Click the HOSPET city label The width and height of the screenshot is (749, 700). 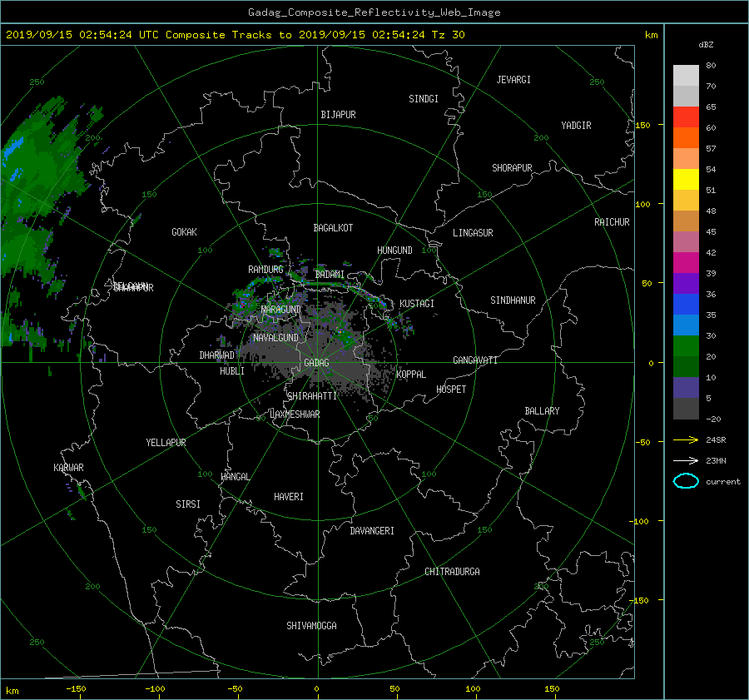(x=451, y=390)
